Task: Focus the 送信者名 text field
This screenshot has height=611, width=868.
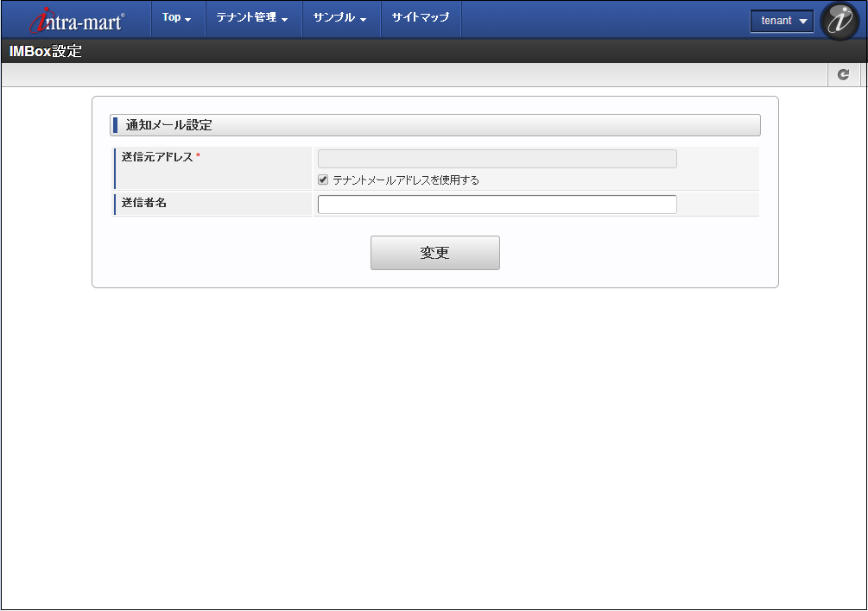Action: [x=497, y=204]
